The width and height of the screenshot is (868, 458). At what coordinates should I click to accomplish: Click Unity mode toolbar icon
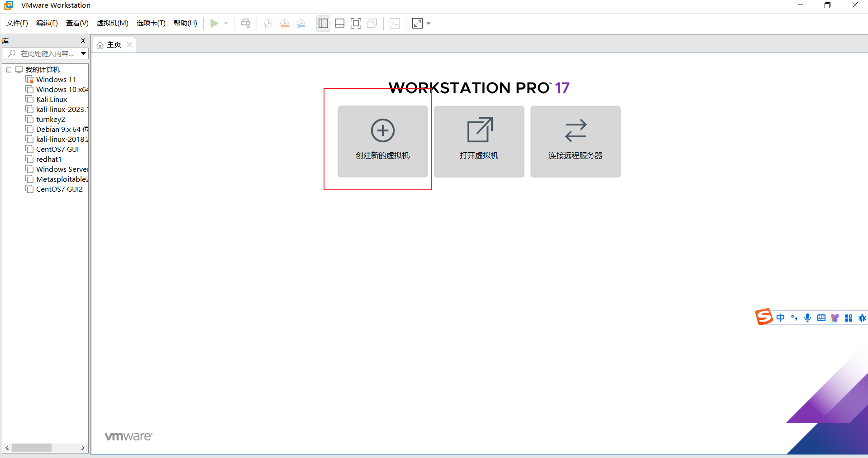pyautogui.click(x=372, y=23)
